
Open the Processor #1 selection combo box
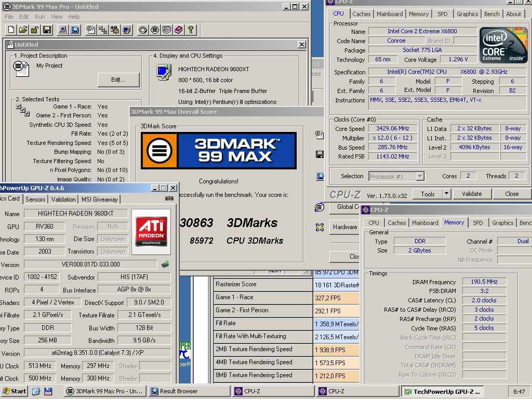pos(396,177)
